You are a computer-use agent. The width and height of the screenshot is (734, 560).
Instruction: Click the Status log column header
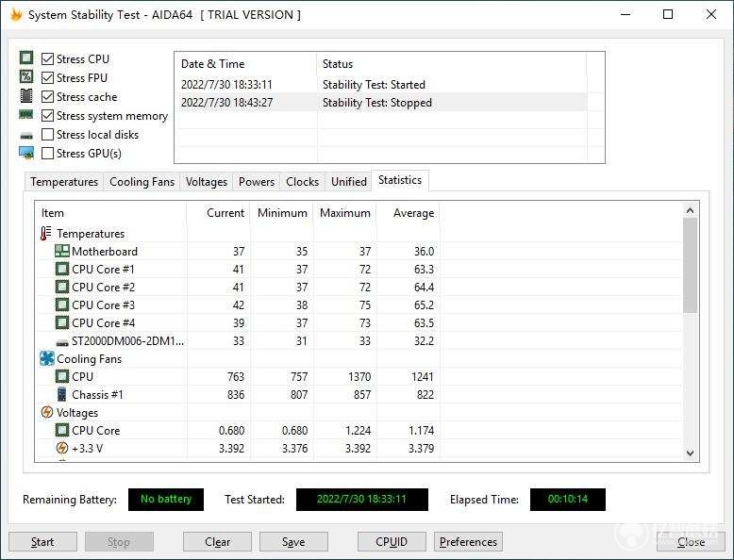click(452, 63)
